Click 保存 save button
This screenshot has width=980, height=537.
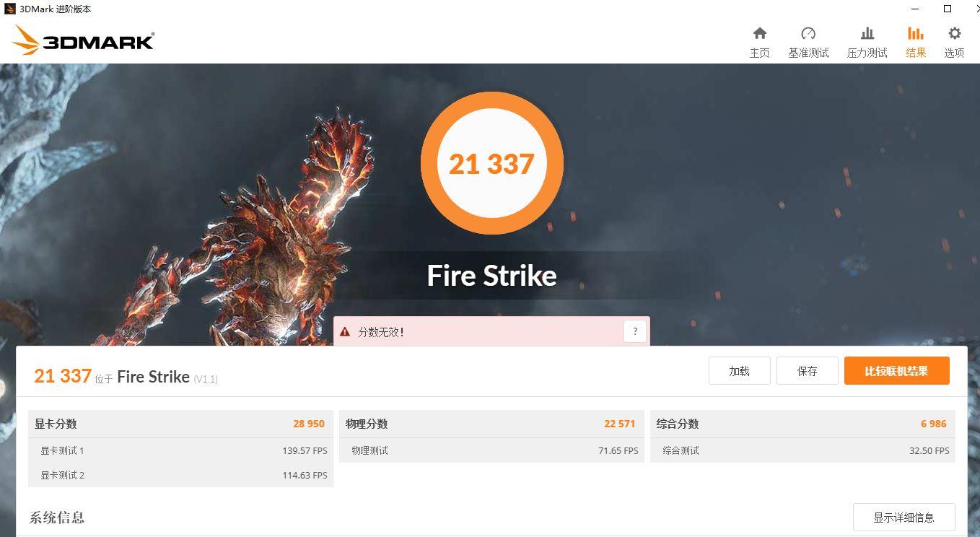808,371
